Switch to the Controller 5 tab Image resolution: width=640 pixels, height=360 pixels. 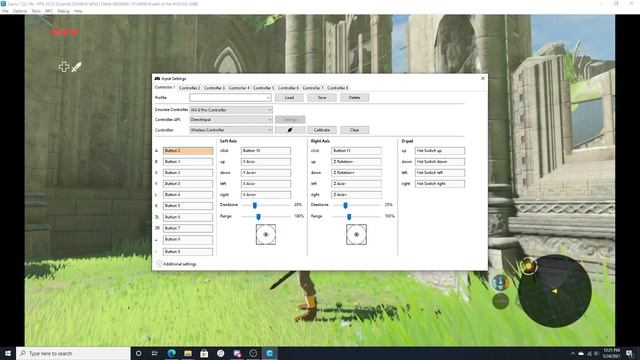coord(263,88)
